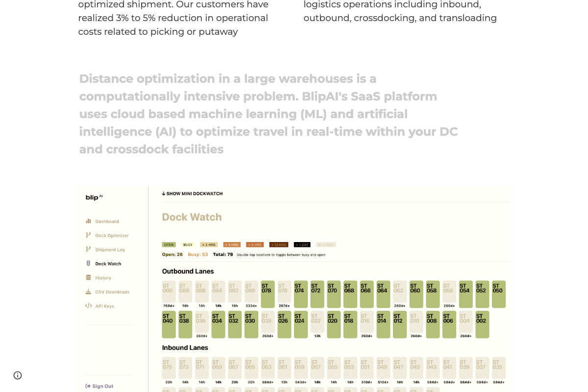Collapse view with SHOW MINI DOCKWATCH arrow
Viewport: 588px width, 392px height.
click(192, 194)
